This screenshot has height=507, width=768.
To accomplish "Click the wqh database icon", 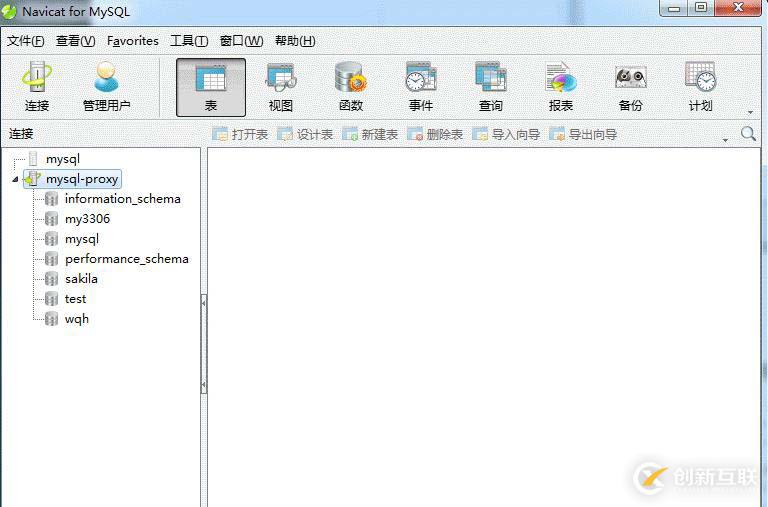I will pos(51,319).
